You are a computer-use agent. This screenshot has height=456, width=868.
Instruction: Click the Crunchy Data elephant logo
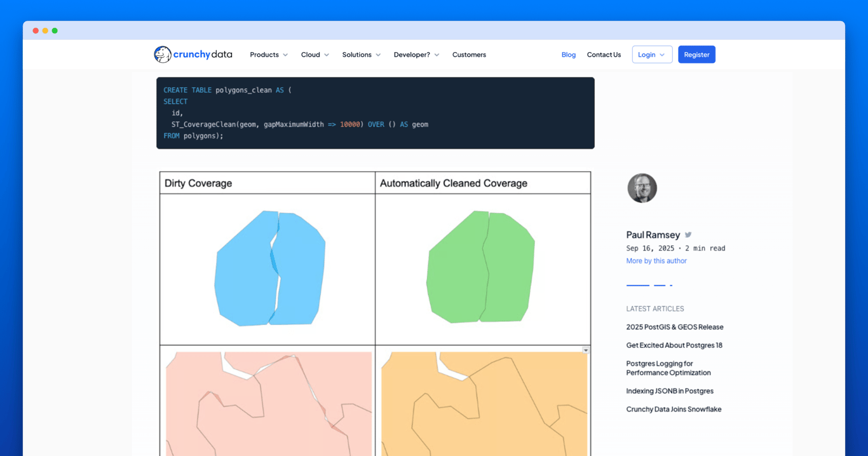click(x=163, y=54)
